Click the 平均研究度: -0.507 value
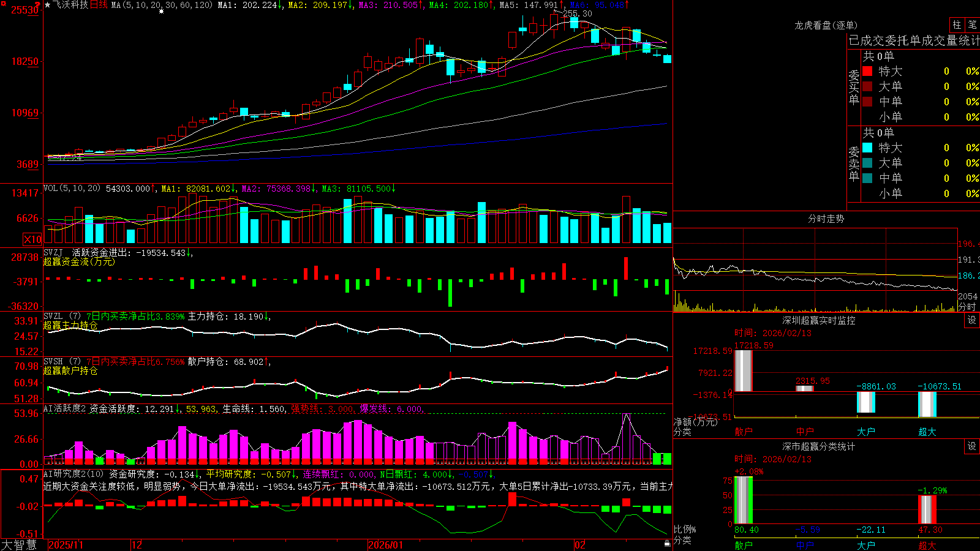980x551 pixels. (x=252, y=474)
